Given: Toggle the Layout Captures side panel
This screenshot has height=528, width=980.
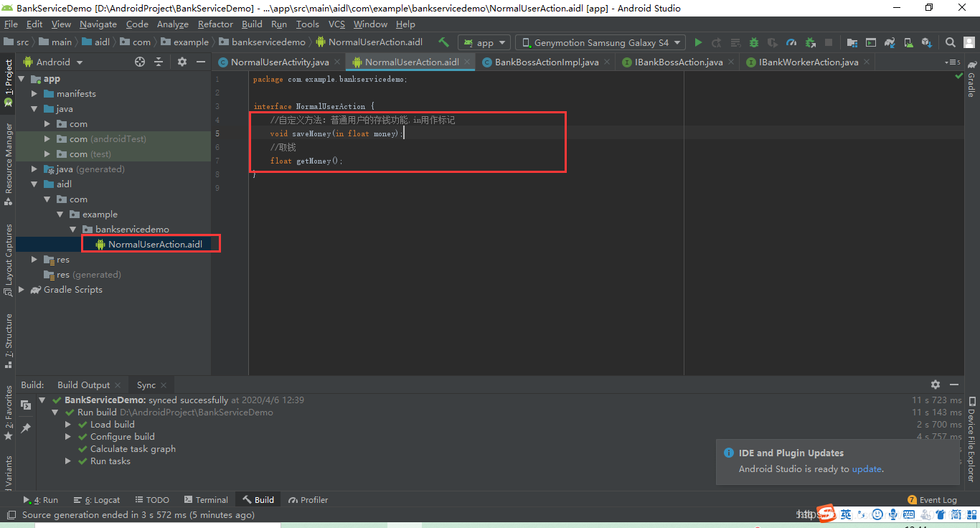Looking at the screenshot, I should point(9,260).
